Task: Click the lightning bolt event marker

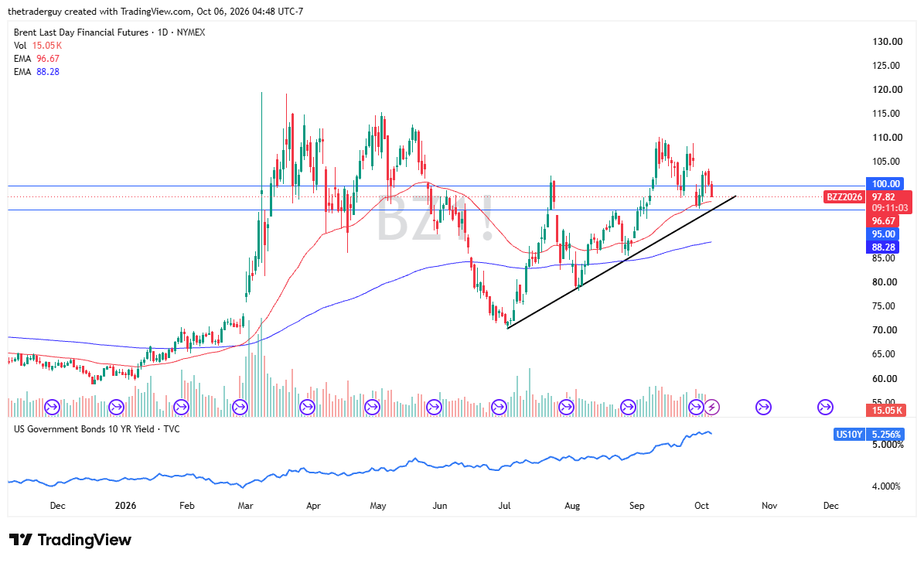Action: point(712,407)
